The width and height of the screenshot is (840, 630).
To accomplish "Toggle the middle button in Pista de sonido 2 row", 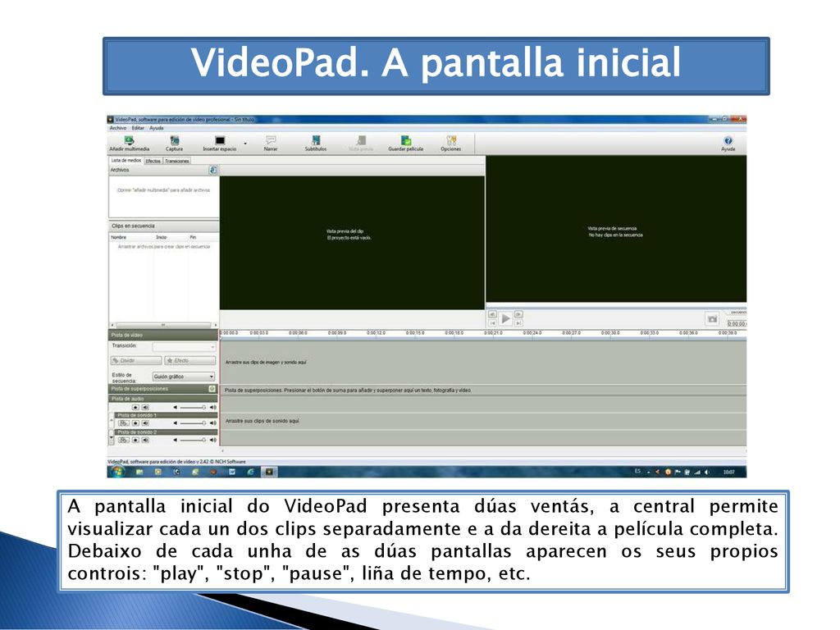I will pos(135,440).
